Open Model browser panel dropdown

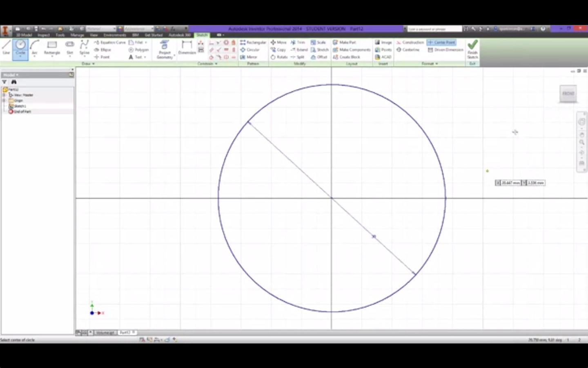coord(10,75)
